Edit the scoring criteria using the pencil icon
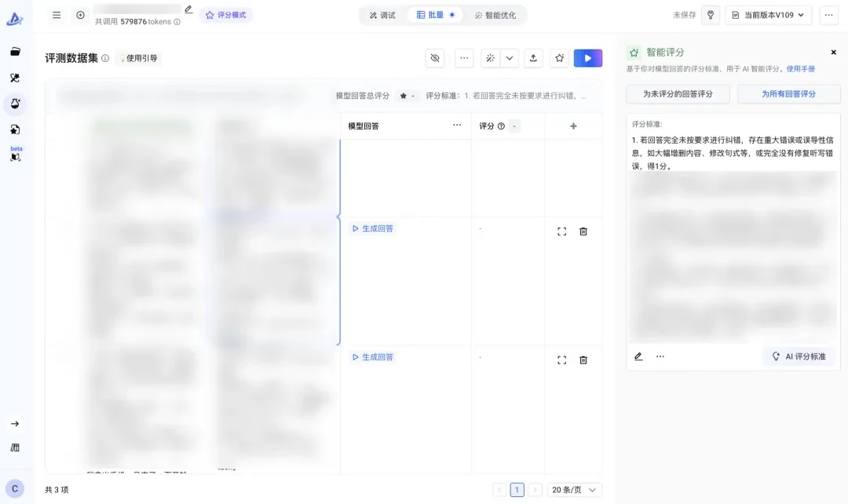 (638, 356)
